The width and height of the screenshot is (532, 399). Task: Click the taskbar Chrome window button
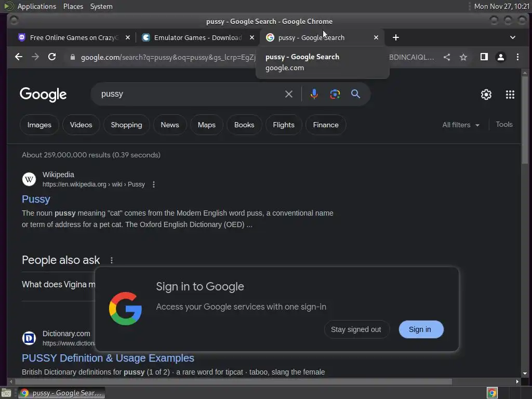click(x=61, y=393)
